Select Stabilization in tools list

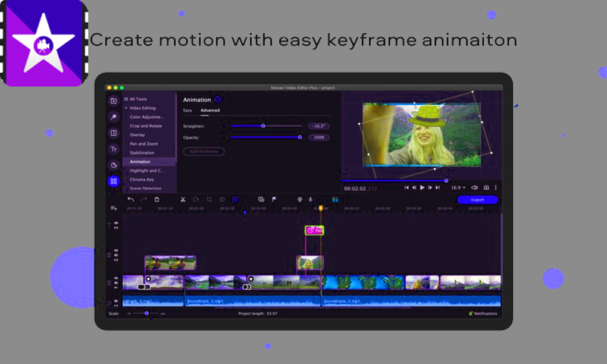point(142,152)
